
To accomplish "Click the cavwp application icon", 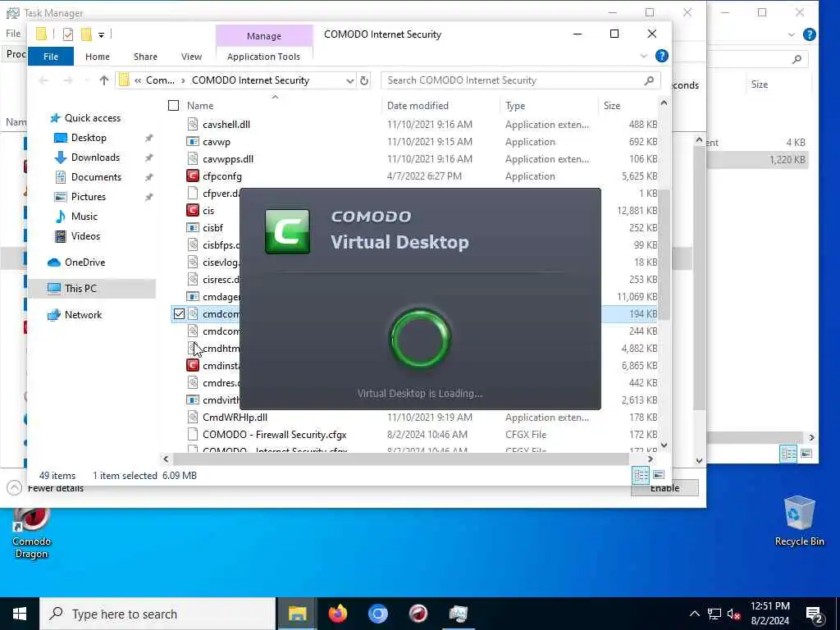I will tap(192, 141).
